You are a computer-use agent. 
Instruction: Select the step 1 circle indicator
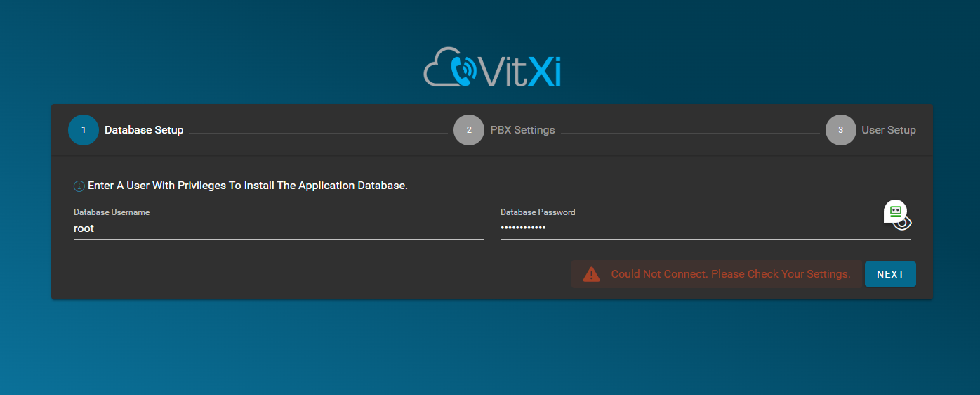coord(84,130)
